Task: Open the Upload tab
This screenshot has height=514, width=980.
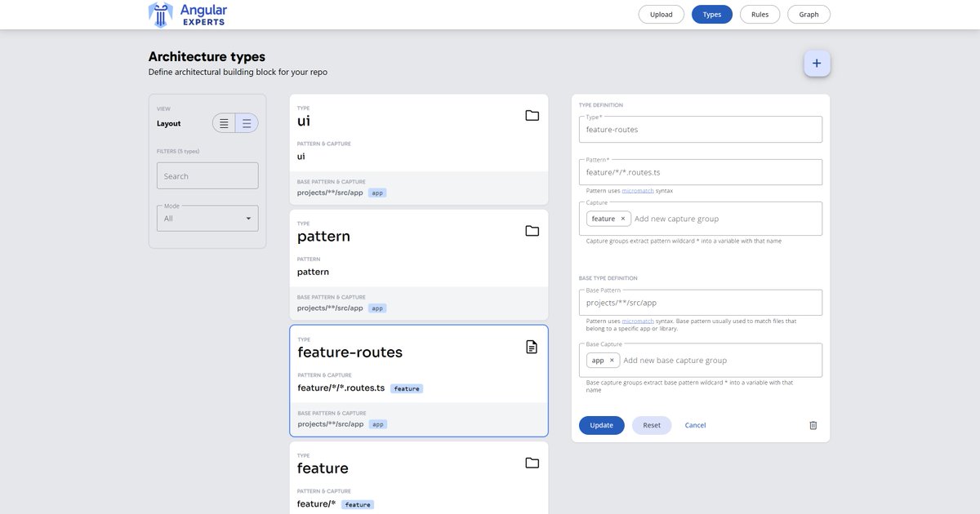Action: (x=661, y=15)
